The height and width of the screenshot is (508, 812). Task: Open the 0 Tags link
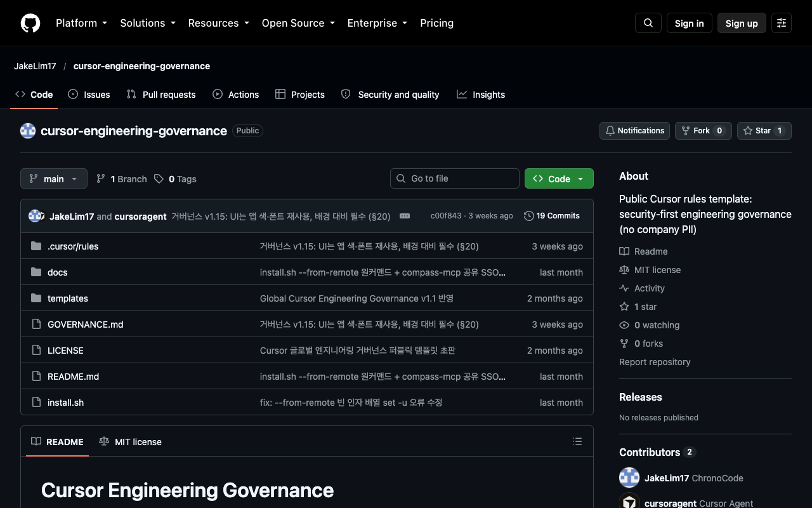click(x=175, y=179)
